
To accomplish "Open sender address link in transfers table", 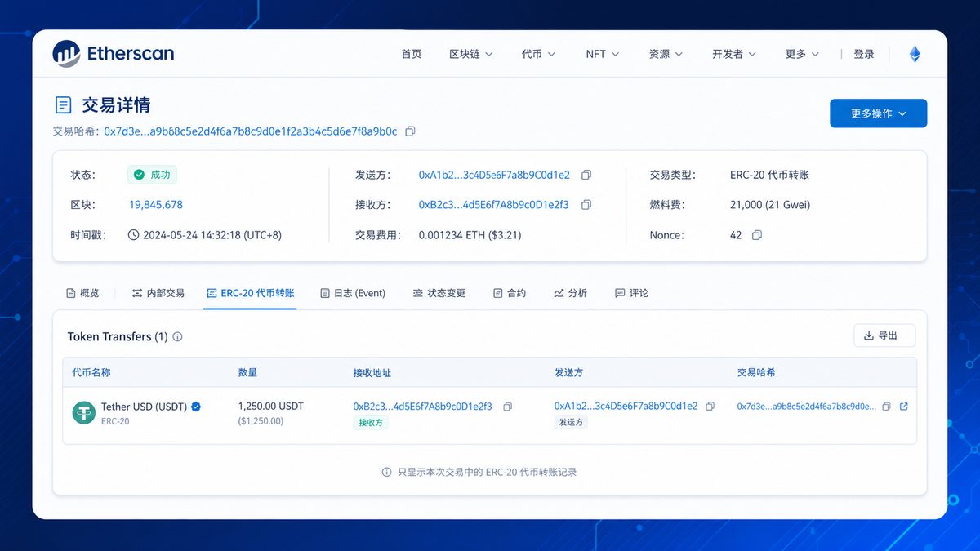I will click(x=626, y=407).
